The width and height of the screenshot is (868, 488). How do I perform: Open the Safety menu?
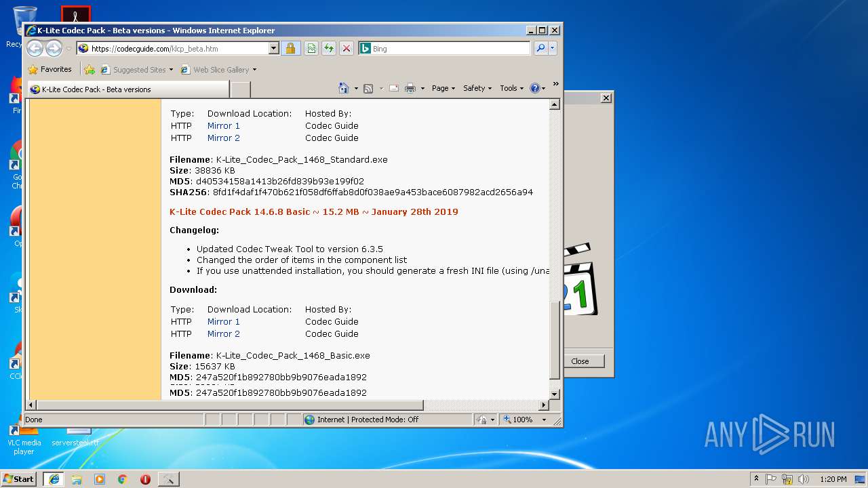(x=477, y=88)
